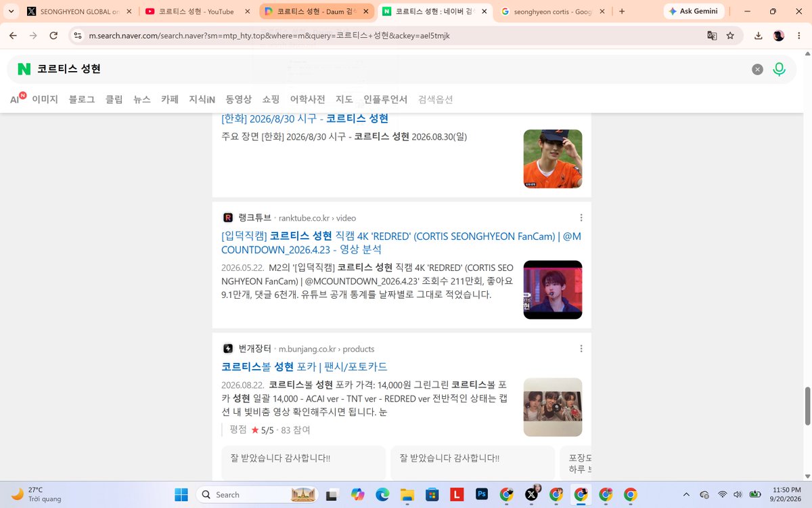
Task: Select the 카페 search category
Action: (x=170, y=99)
